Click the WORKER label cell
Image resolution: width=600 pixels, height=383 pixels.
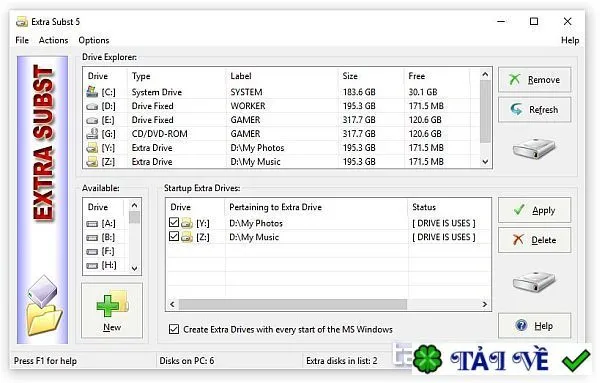(x=248, y=106)
